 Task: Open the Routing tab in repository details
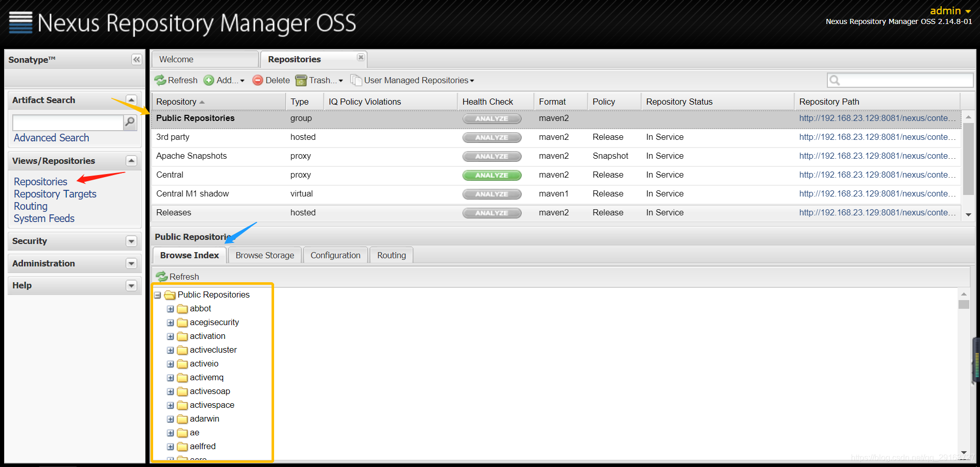coord(391,255)
